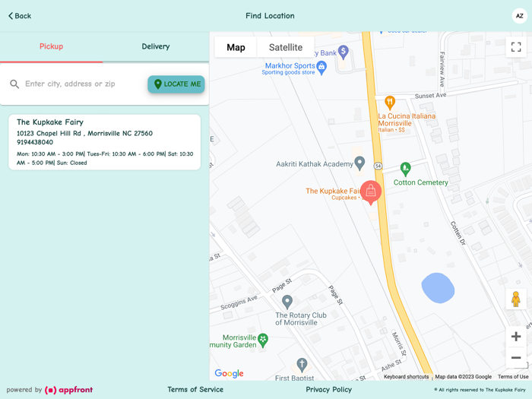Select the Rotary Club of Morrisville pin
This screenshot has width=532, height=399.
point(287,302)
